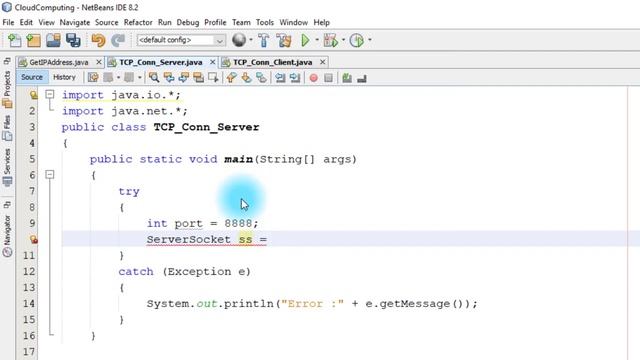Open the File menu
The width and height of the screenshot is (640, 360).
tap(8, 22)
